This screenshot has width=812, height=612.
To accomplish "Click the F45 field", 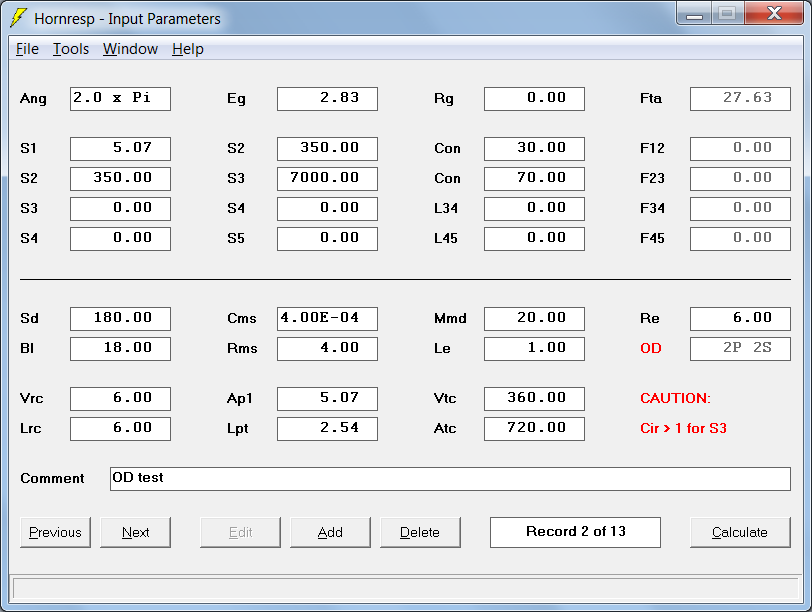I will [x=741, y=239].
